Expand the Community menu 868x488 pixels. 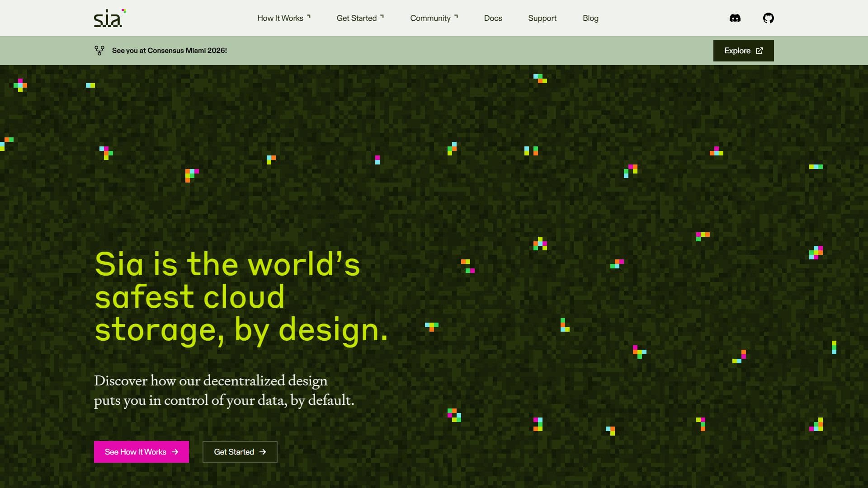434,18
